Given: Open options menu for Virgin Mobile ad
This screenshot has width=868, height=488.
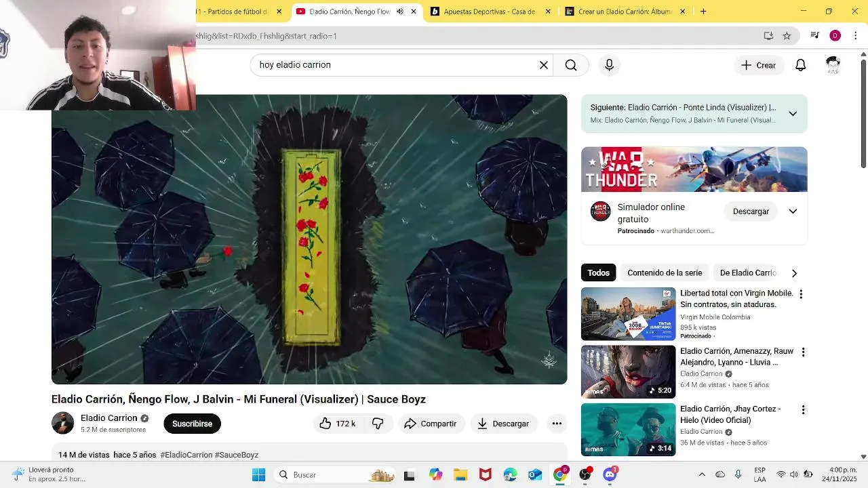Looking at the screenshot, I should click(801, 294).
